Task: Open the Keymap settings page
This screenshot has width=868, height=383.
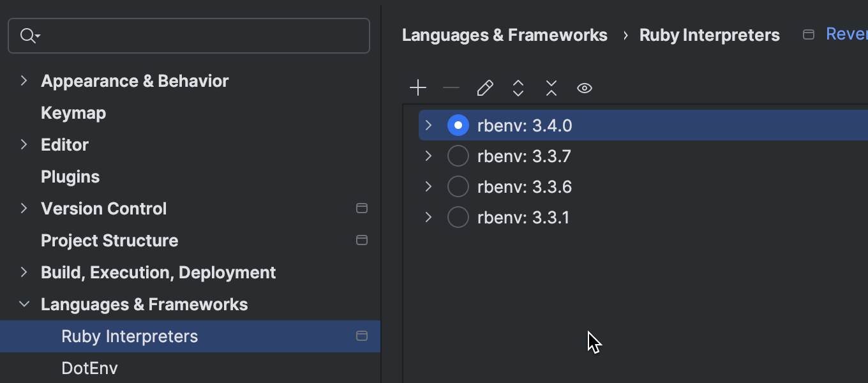Action: 73,113
